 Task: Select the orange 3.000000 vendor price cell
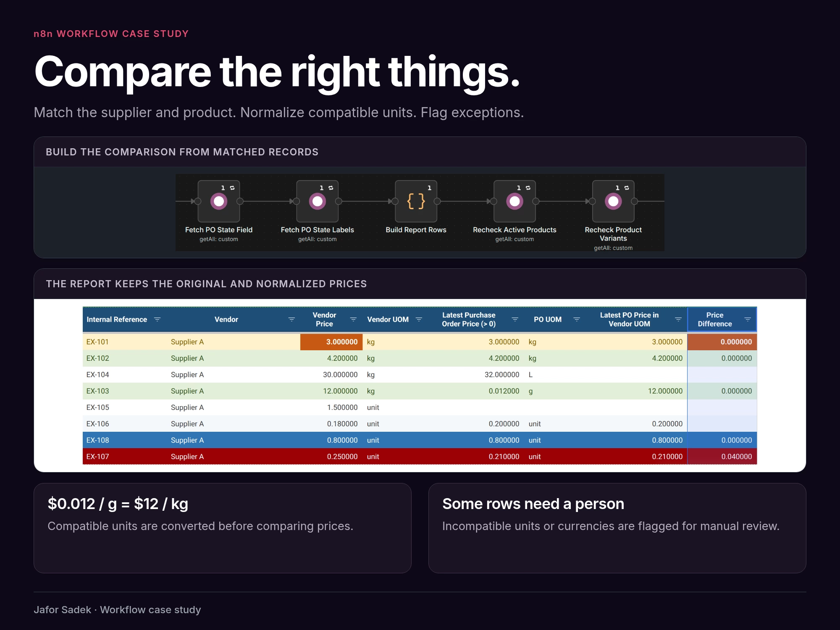click(331, 342)
